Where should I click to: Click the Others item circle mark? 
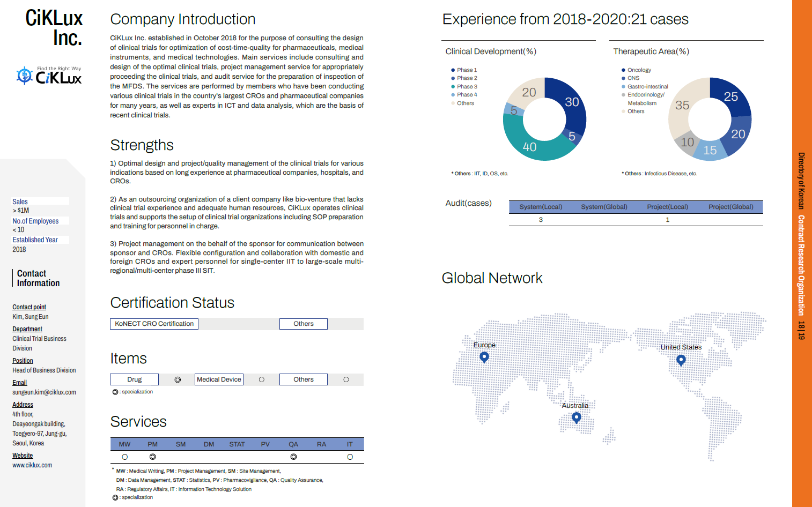[346, 379]
